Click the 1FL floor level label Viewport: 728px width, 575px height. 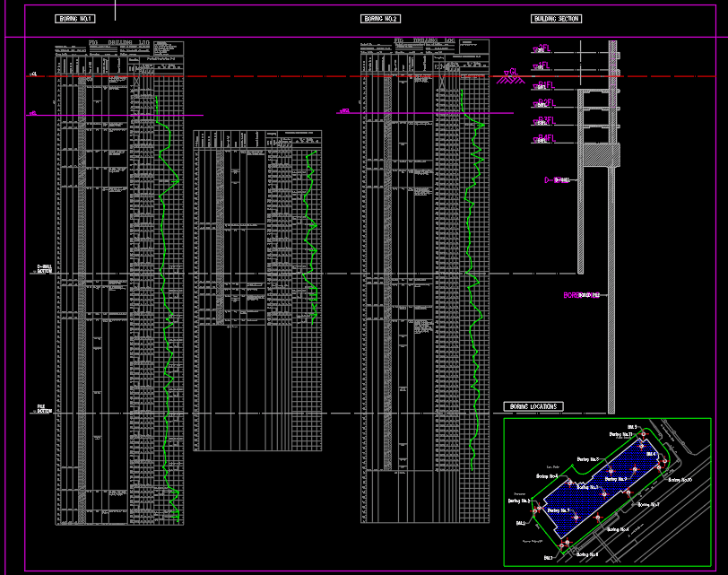point(543,66)
